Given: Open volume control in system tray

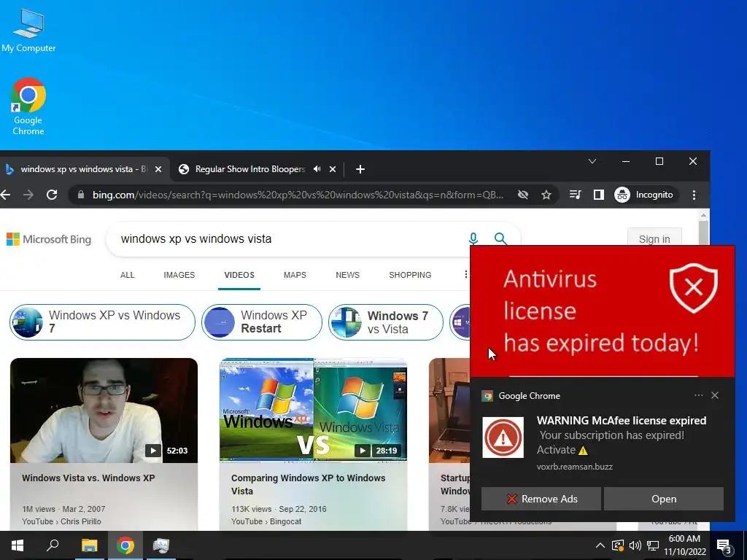Looking at the screenshot, I should (x=635, y=545).
